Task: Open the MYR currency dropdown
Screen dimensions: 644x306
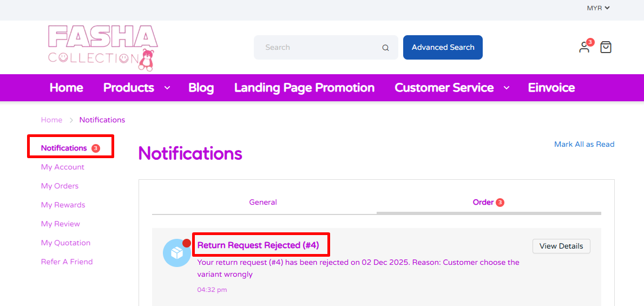Action: coord(598,8)
